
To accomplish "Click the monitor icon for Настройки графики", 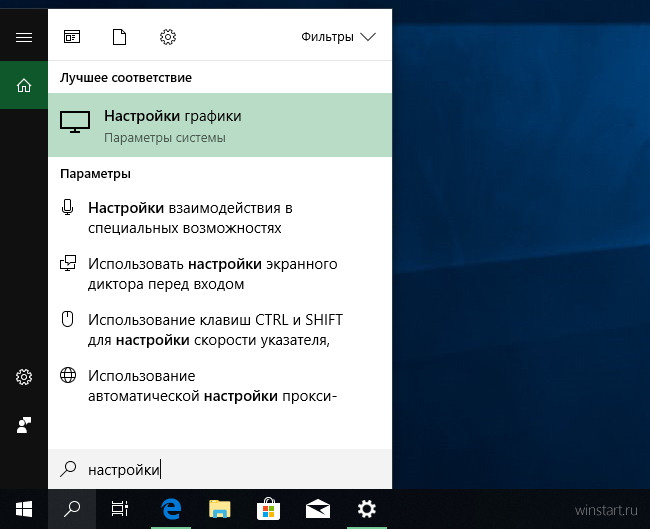I will (x=75, y=122).
